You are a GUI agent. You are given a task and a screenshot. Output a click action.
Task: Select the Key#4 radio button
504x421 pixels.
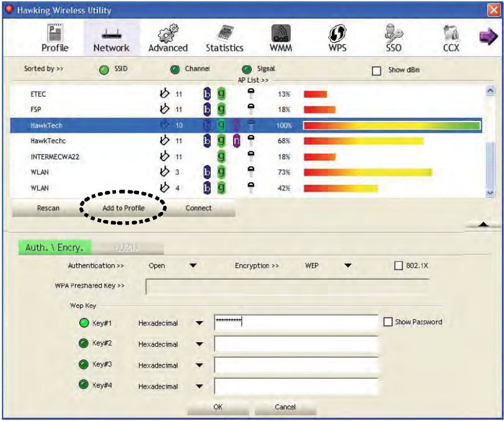click(x=84, y=384)
